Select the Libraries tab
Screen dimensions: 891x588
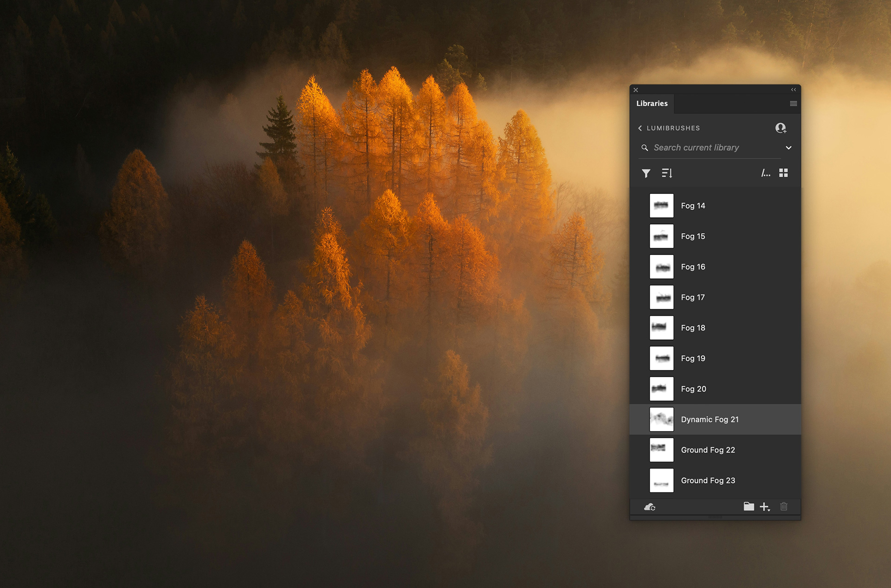[x=652, y=104]
